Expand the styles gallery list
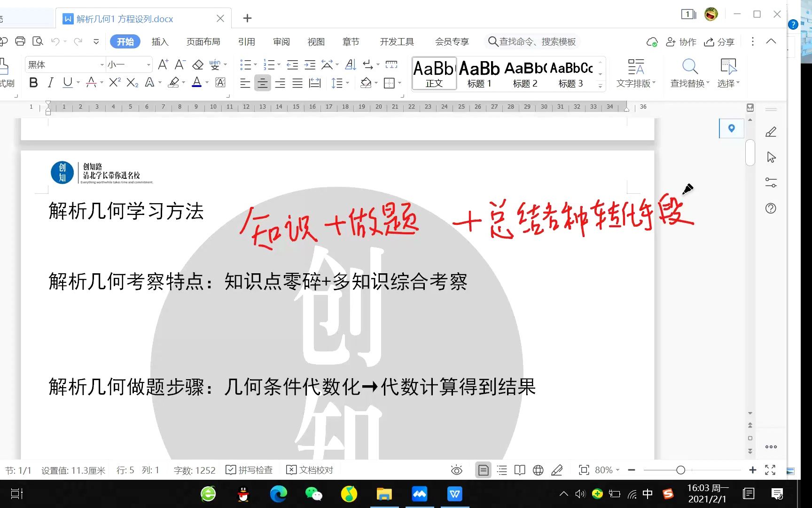The height and width of the screenshot is (508, 812). click(600, 86)
